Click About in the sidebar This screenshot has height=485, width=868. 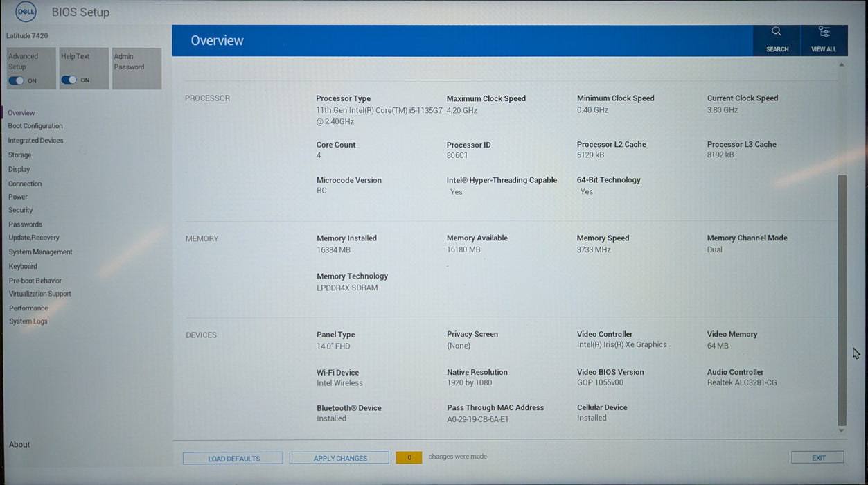click(x=19, y=445)
